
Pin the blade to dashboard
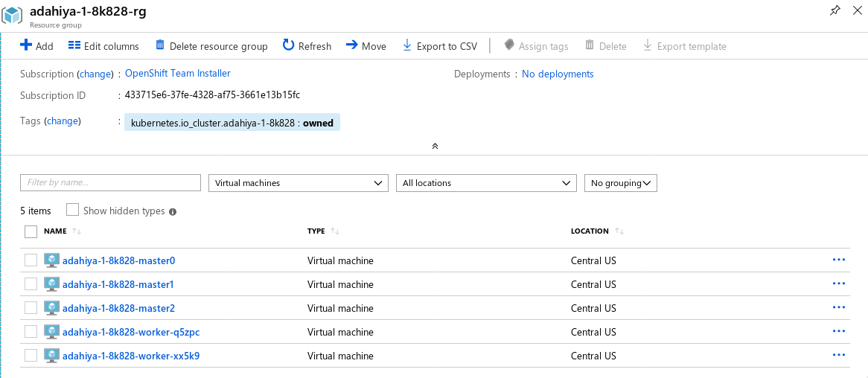click(x=835, y=10)
